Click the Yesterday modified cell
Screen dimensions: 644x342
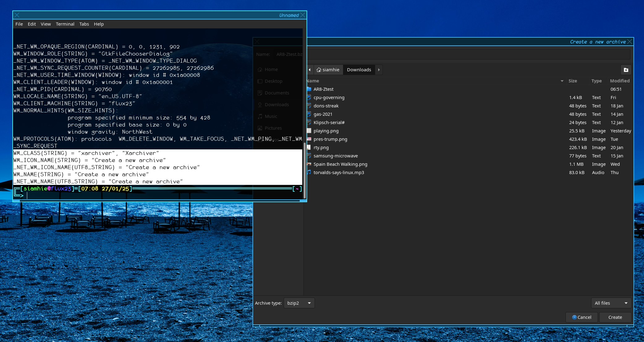[621, 131]
